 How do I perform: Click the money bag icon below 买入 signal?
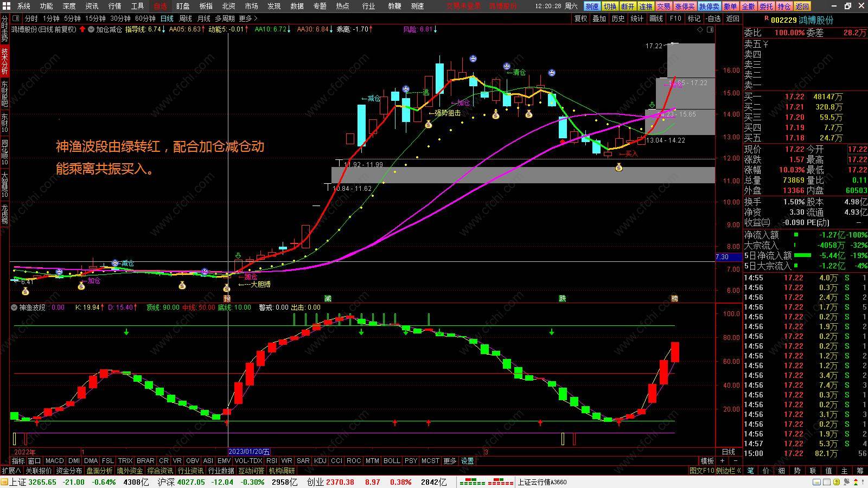(619, 168)
